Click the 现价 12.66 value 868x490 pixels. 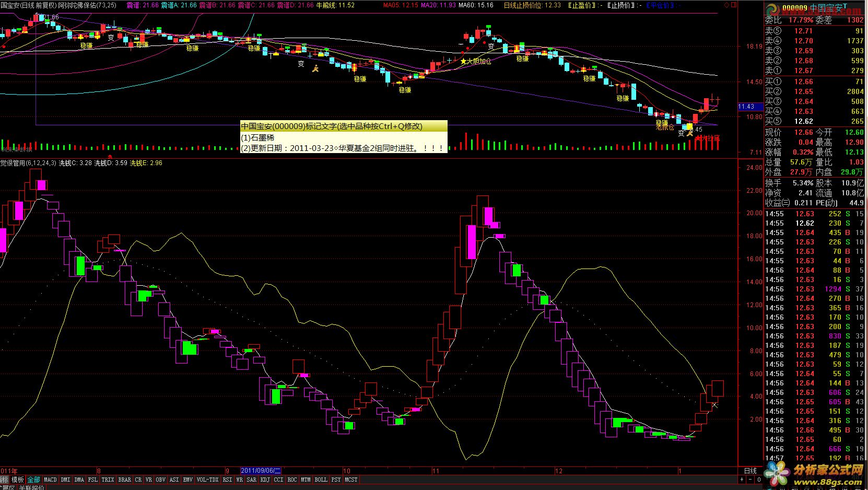pos(804,132)
